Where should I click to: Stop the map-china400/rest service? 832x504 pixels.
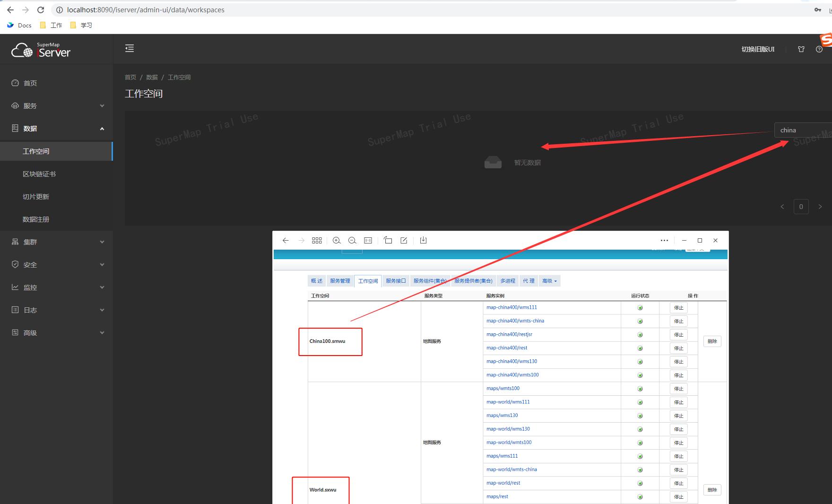tap(678, 348)
